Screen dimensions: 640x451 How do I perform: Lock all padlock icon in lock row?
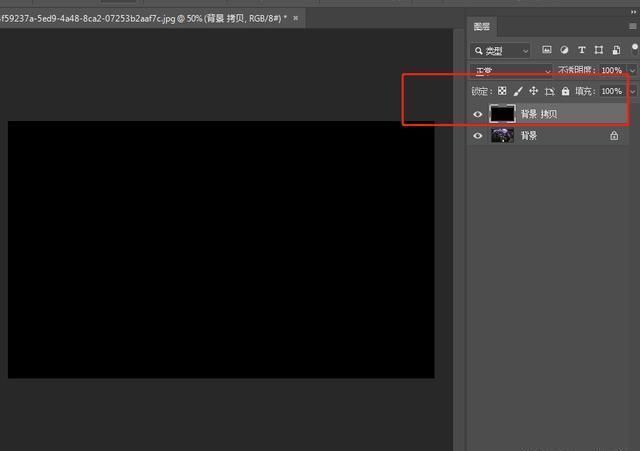click(565, 91)
